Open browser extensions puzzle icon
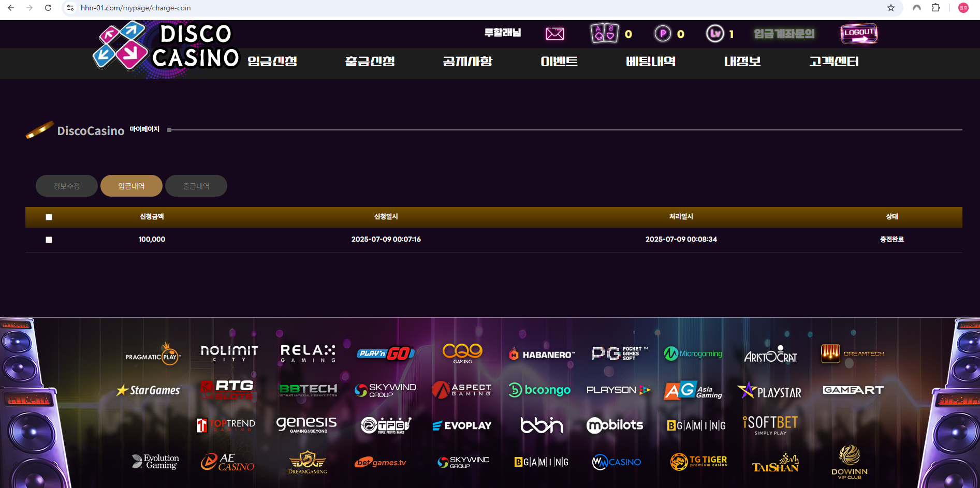 click(935, 8)
